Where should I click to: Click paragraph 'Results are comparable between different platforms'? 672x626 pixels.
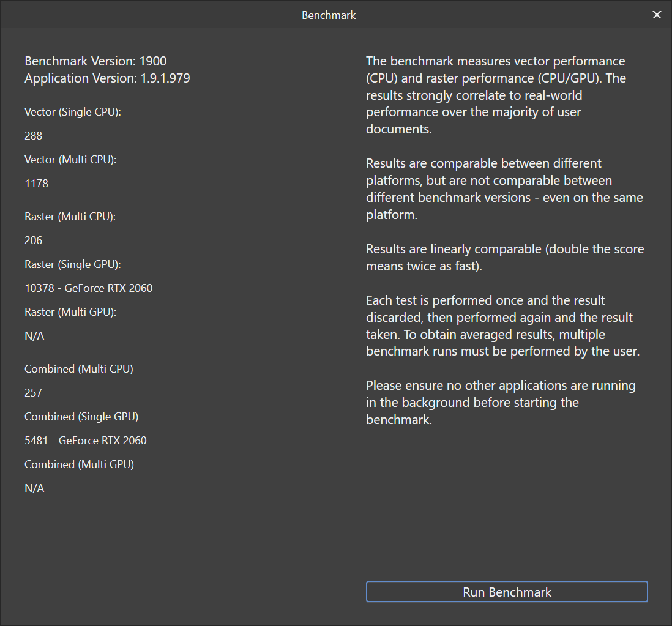point(504,189)
